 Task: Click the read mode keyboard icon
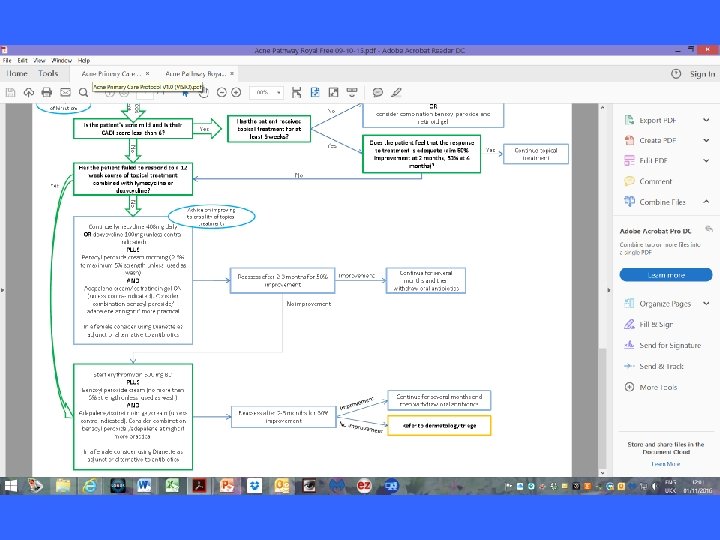coord(352,93)
